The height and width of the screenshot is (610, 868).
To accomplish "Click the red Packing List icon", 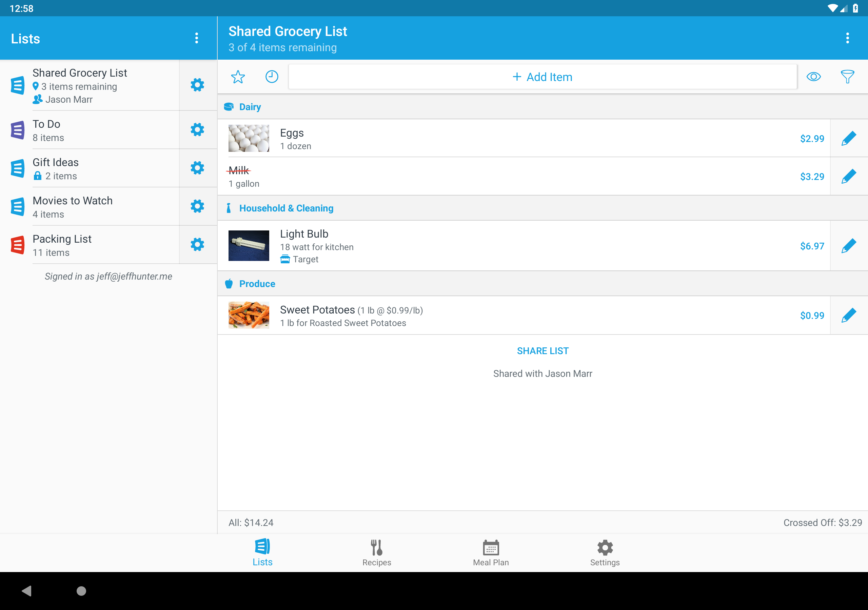I will 18,245.
